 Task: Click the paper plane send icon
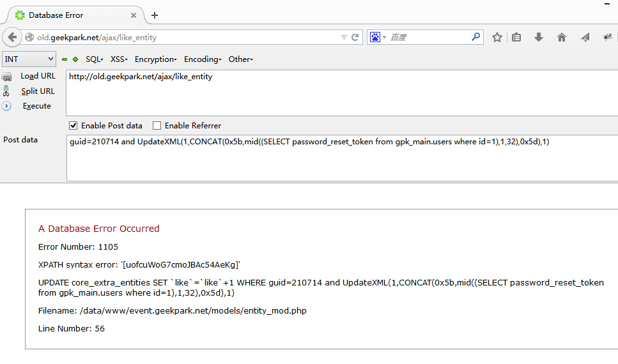coord(585,38)
